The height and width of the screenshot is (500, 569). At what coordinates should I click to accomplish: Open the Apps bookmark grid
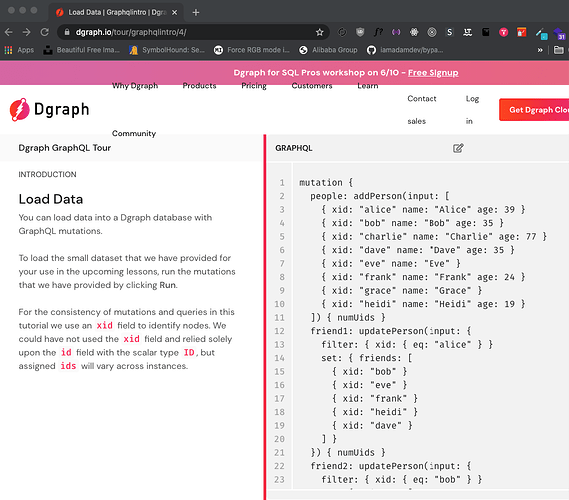[x=19, y=50]
